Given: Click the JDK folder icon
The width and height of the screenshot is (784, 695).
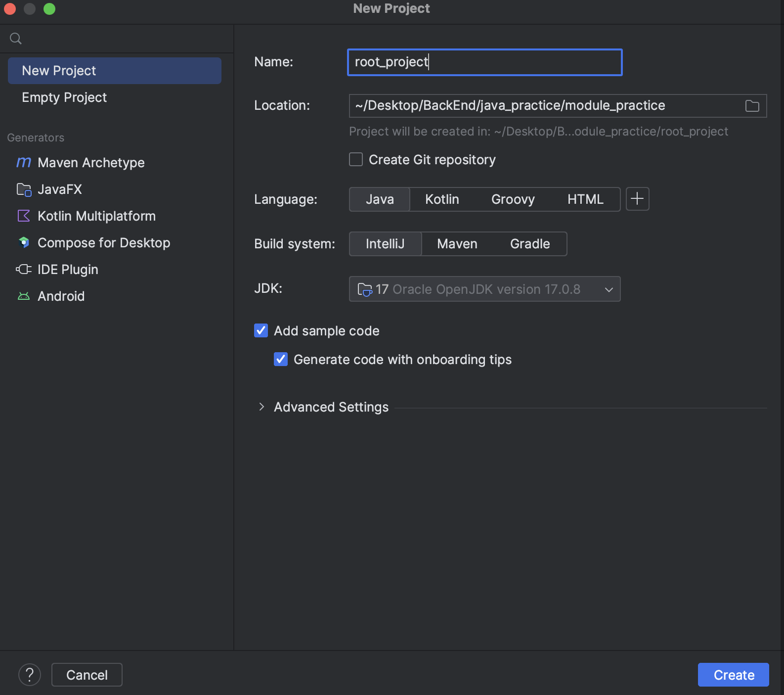Looking at the screenshot, I should tap(365, 289).
